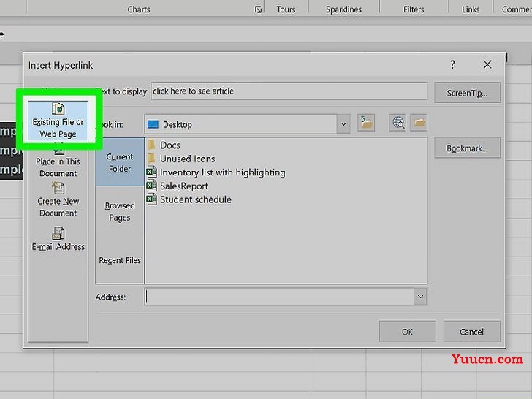Image resolution: width=532 pixels, height=399 pixels.
Task: Select the Unused Icons folder name
Action: pos(188,159)
